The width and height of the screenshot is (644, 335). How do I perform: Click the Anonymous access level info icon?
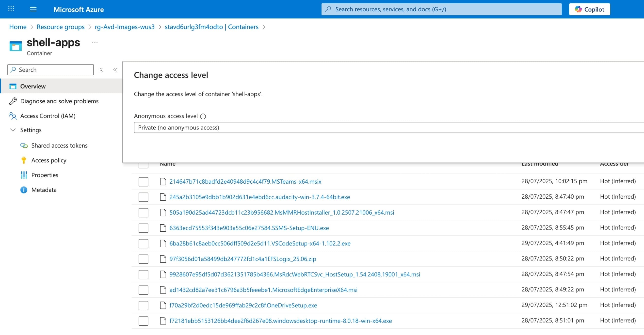click(x=203, y=116)
